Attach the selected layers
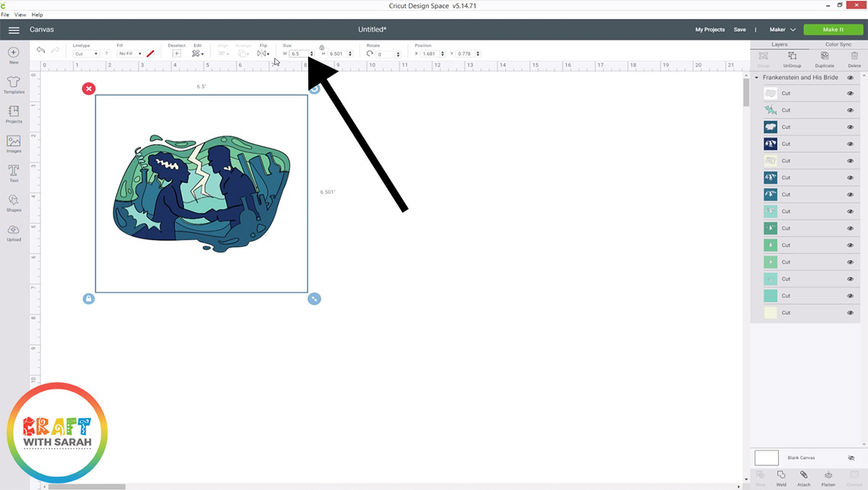The image size is (868, 490). point(805,478)
